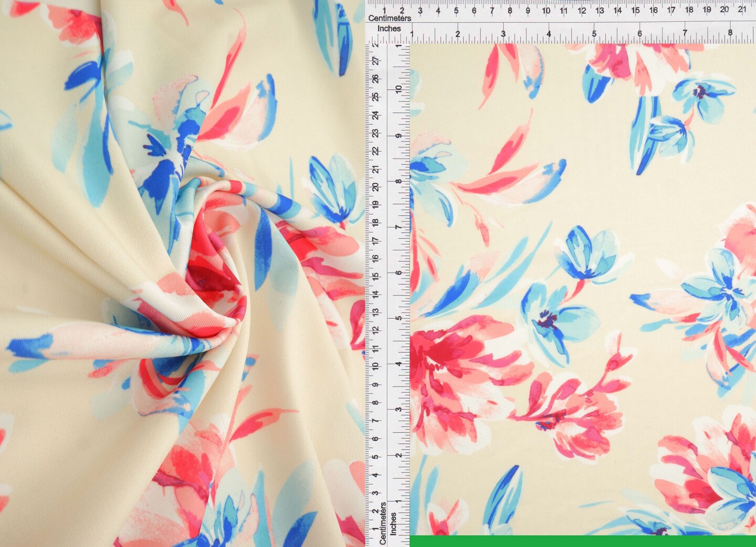Select the 5 inch mark on the horizontal ruler
Image resolution: width=756 pixels, height=547 pixels.
tap(594, 33)
